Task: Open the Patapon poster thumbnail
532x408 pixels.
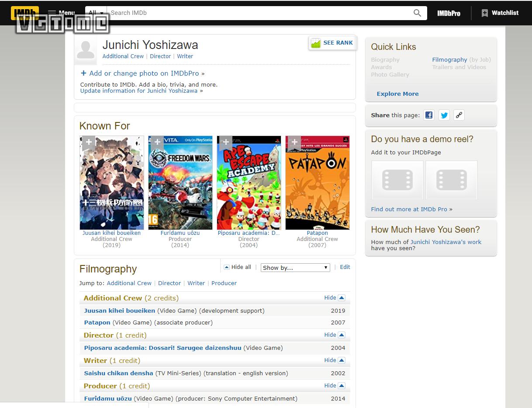Action: 318,183
